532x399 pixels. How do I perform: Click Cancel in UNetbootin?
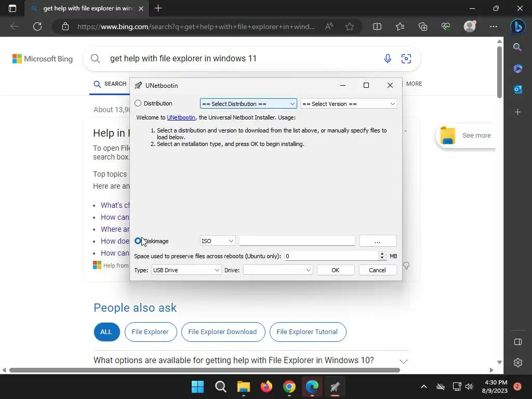[378, 270]
